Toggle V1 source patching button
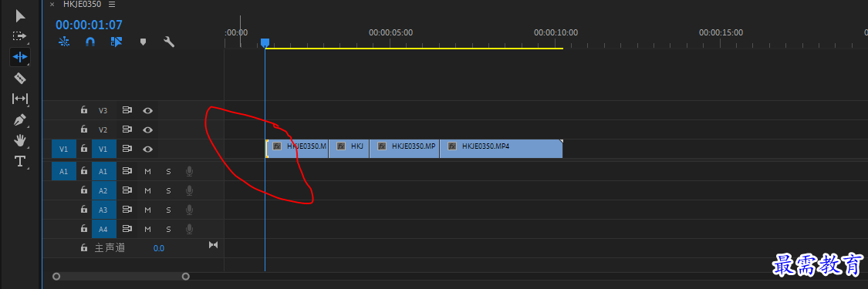This screenshot has width=868, height=289. click(x=64, y=149)
